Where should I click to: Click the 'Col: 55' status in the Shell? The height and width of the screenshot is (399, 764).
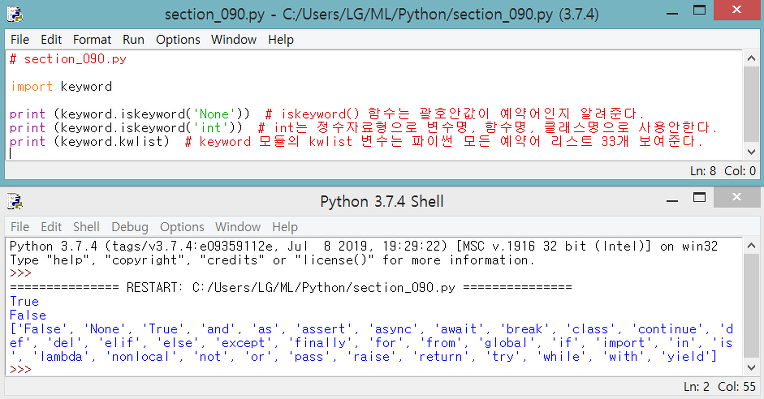[x=737, y=387]
